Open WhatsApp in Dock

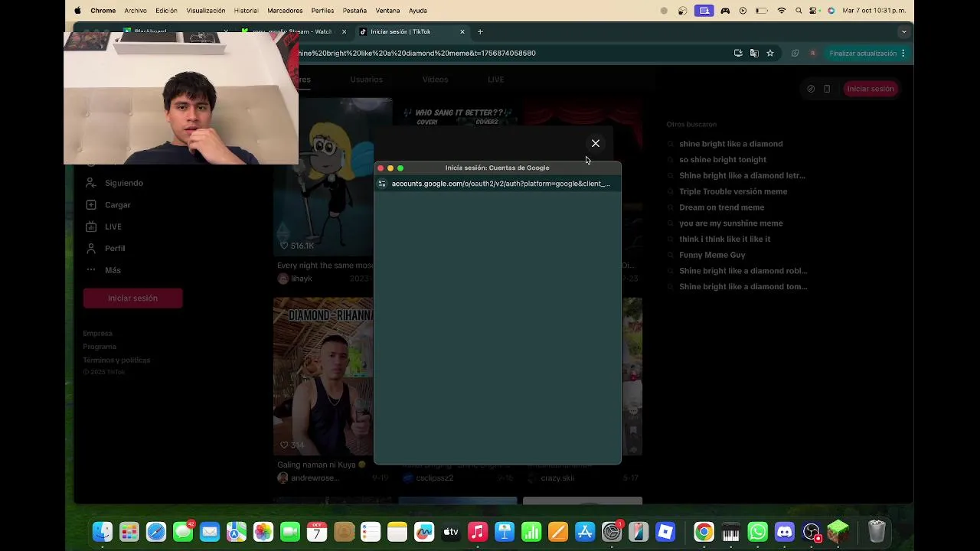758,531
